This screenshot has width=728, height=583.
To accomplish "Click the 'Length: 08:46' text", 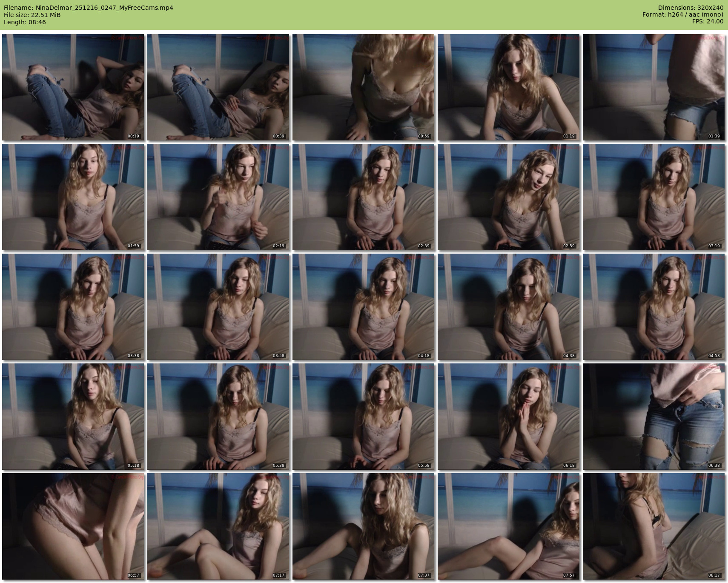I will 25,22.
